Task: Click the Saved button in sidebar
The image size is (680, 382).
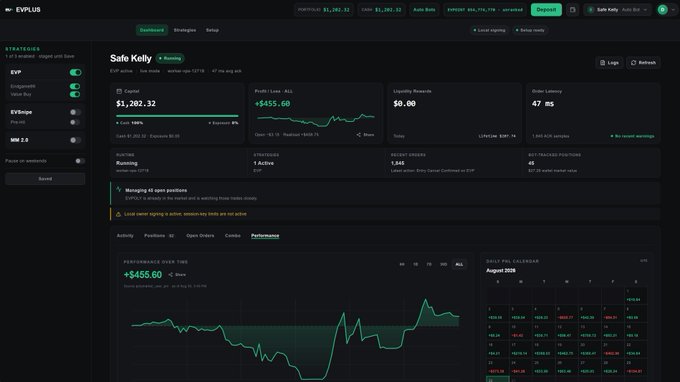Action: (45, 179)
